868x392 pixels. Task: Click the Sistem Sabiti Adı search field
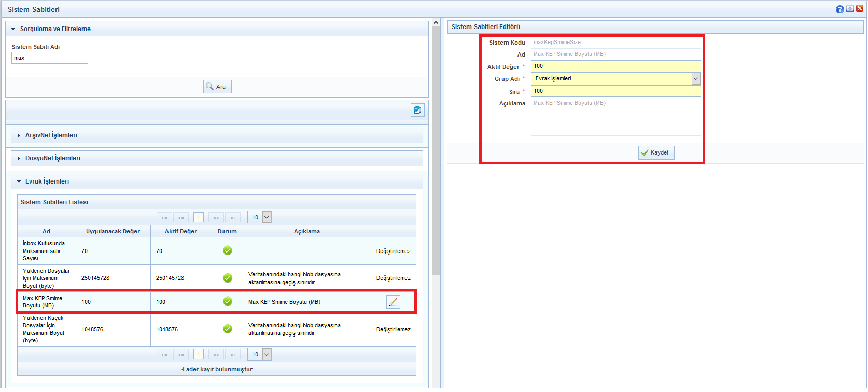(50, 58)
